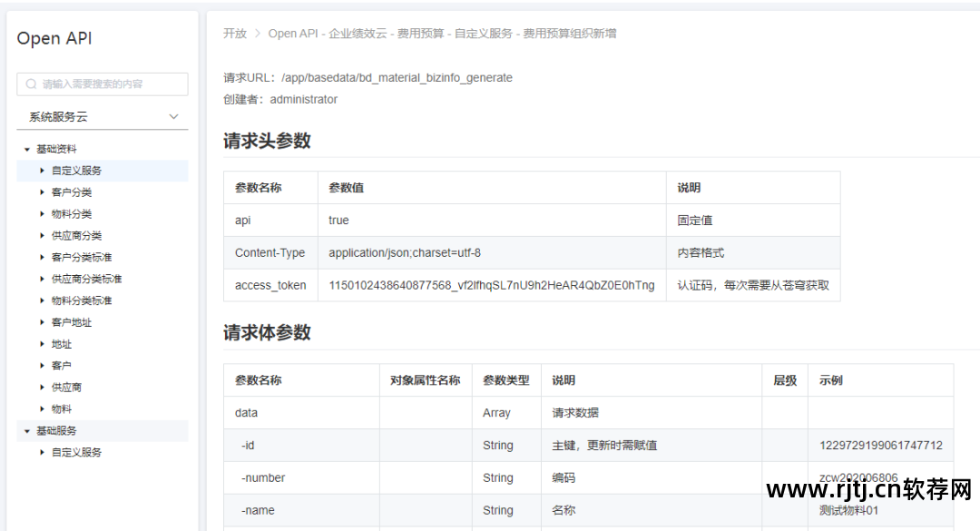Image resolution: width=980 pixels, height=531 pixels.
Task: Click the 内容格式 description cell
Action: [753, 252]
